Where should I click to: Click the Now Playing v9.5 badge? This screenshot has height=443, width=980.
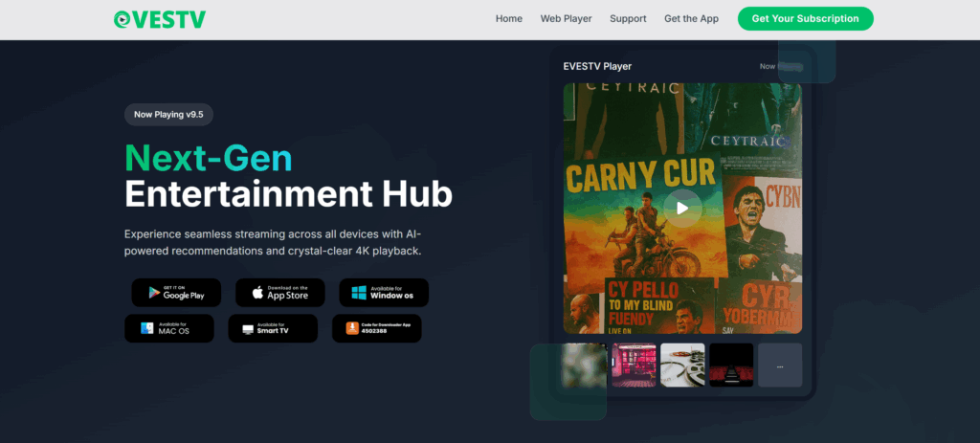click(168, 115)
